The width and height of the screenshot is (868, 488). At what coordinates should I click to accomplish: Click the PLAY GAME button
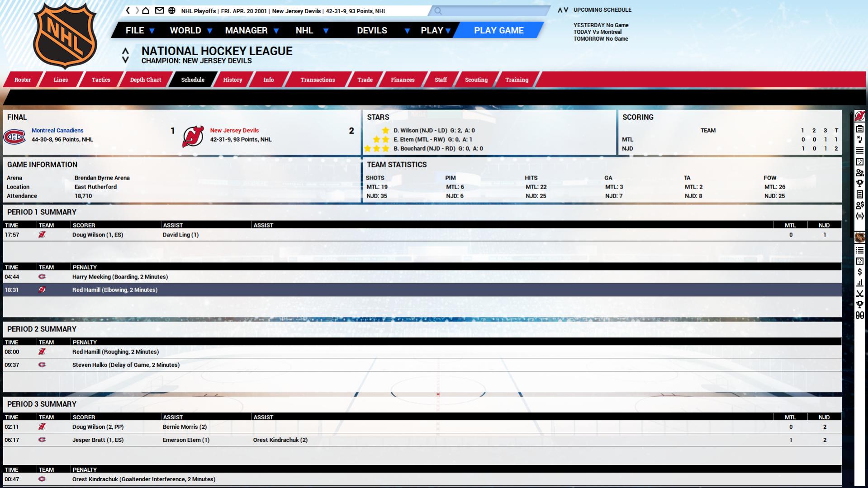pos(499,30)
